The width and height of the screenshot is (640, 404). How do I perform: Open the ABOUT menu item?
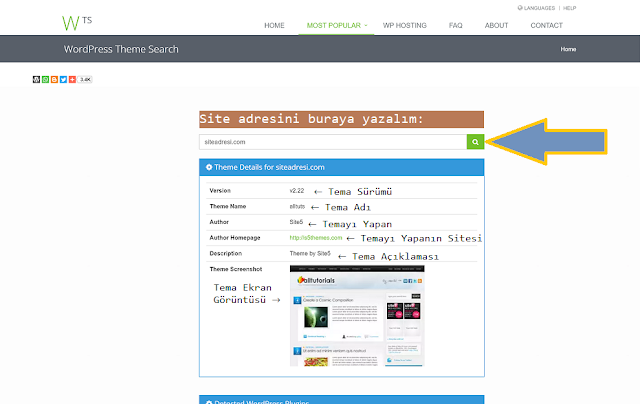pyautogui.click(x=496, y=25)
